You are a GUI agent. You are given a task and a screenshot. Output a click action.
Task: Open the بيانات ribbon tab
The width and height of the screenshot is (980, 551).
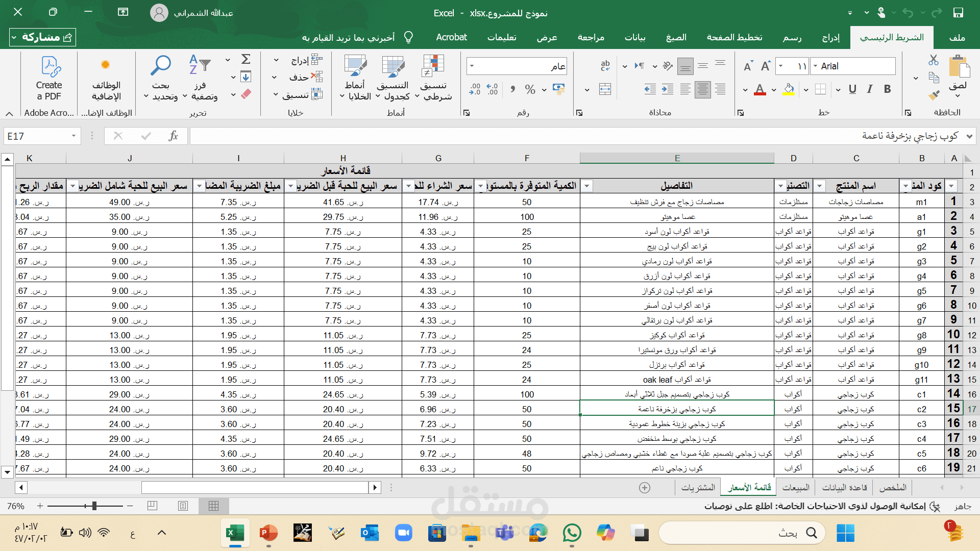(x=635, y=37)
